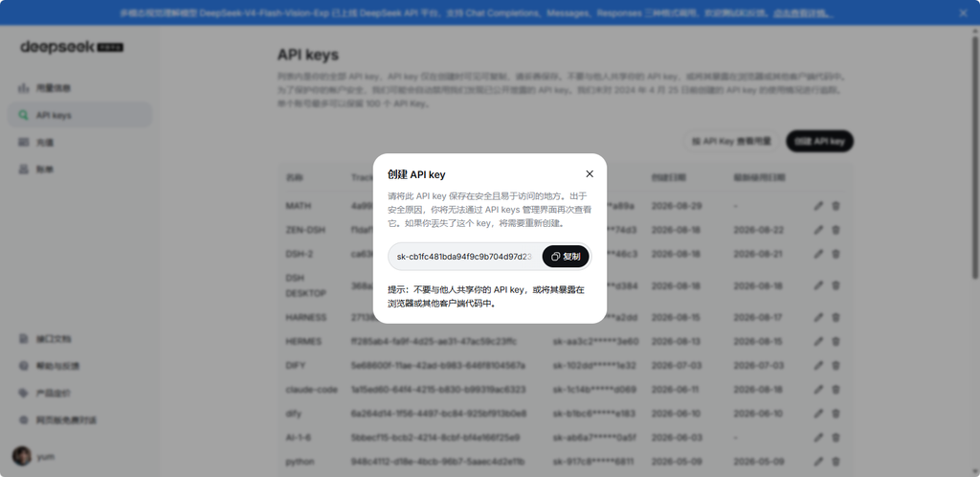Delete the key row sk-b1bc6******e183

[835, 413]
